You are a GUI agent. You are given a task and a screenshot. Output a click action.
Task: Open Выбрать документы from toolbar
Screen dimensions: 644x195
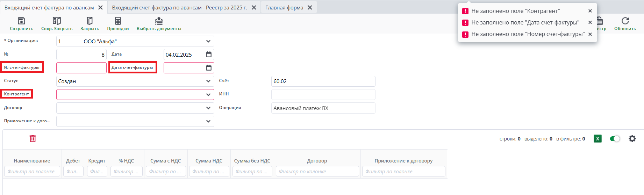tap(159, 21)
